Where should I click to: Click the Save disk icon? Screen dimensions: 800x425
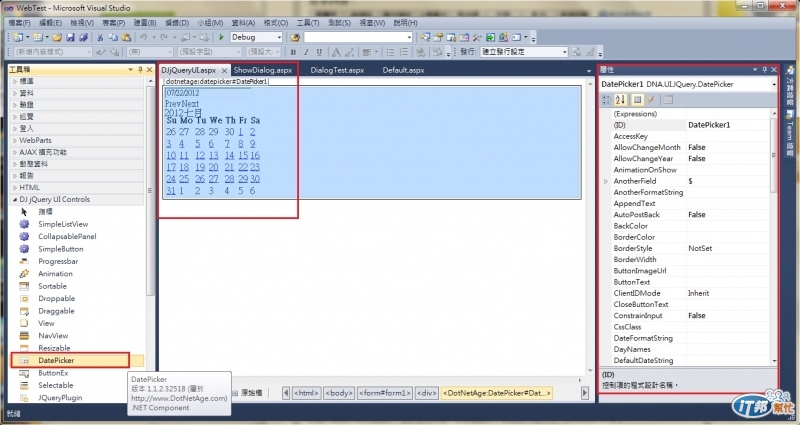pyautogui.click(x=70, y=37)
